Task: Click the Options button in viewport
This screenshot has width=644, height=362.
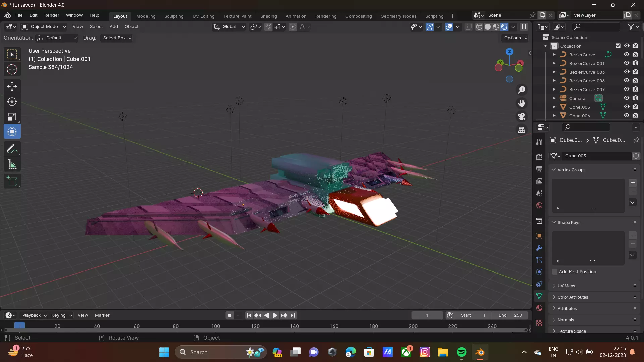Action: tap(515, 38)
